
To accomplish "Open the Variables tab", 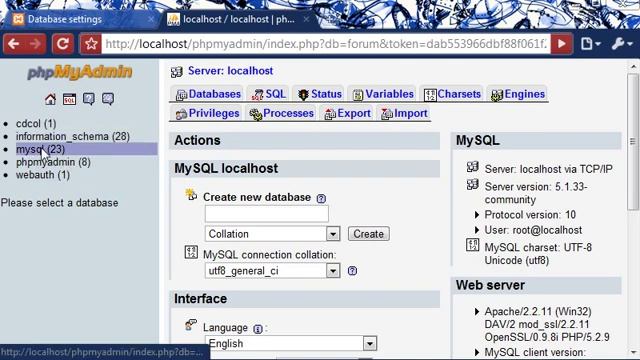I will (383, 94).
